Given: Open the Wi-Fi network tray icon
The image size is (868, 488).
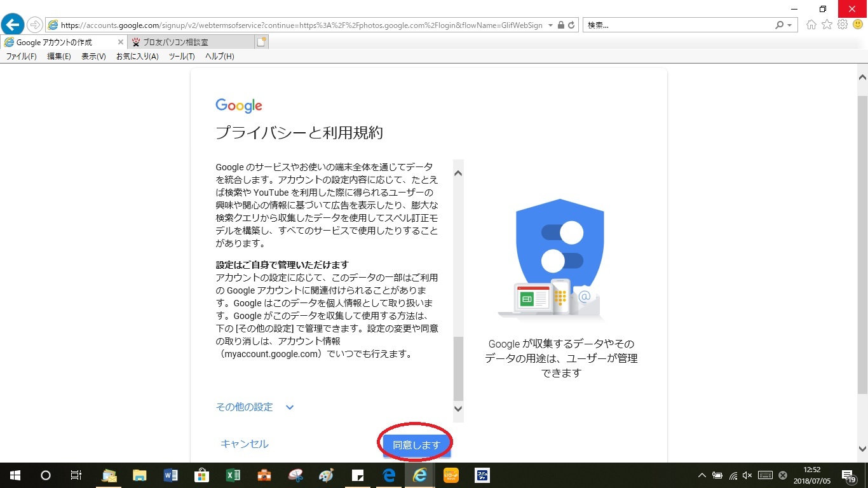Looking at the screenshot, I should click(733, 475).
